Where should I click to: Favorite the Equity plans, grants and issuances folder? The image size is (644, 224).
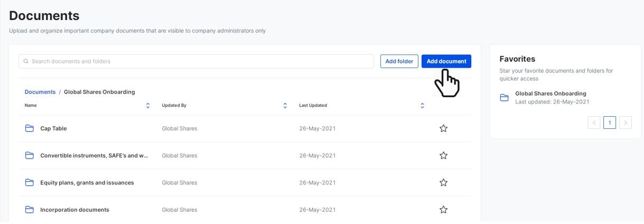[x=443, y=183]
